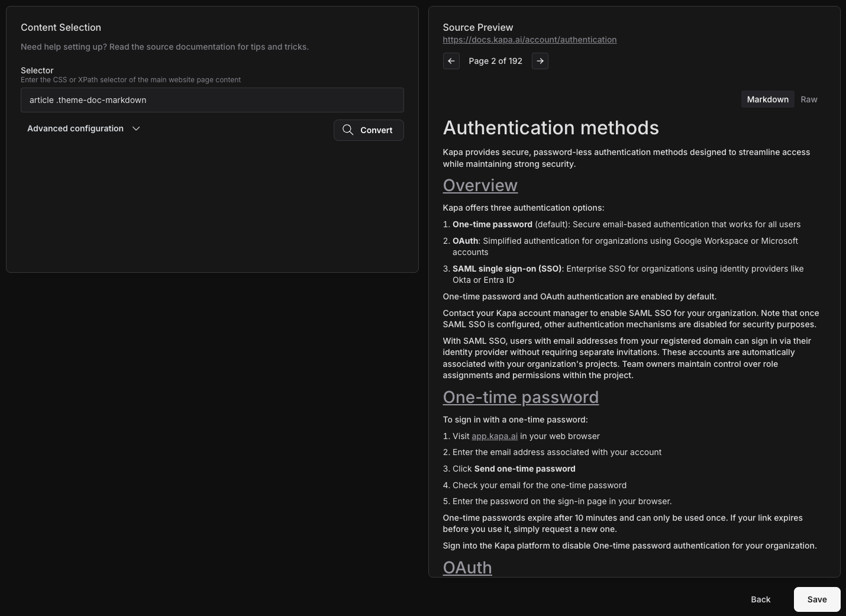Click the magnifier icon on Convert button

[x=348, y=130]
